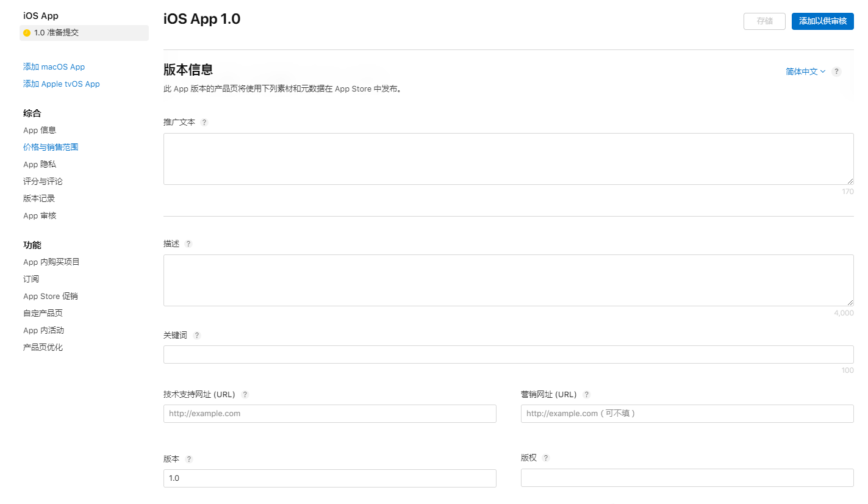Click the 版权 input field

(687, 478)
